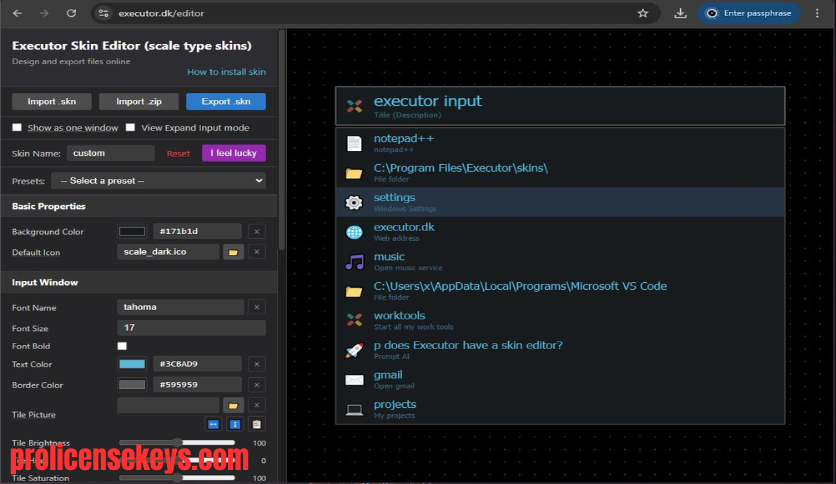The height and width of the screenshot is (484, 836).
Task: Select the 'notepad++' list entry
Action: pyautogui.click(x=560, y=143)
